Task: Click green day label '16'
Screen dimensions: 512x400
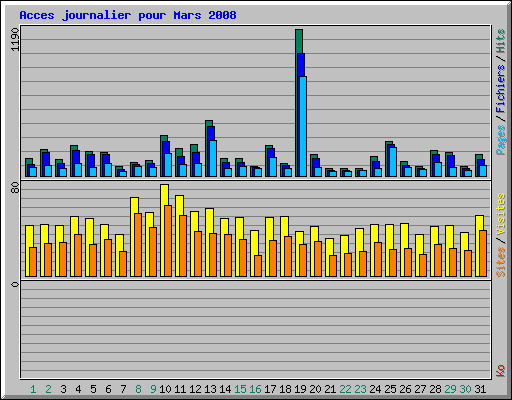Action: click(x=255, y=389)
